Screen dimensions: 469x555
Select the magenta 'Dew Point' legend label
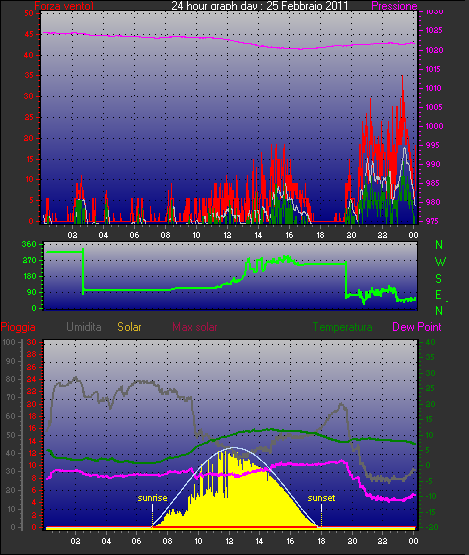click(417, 327)
